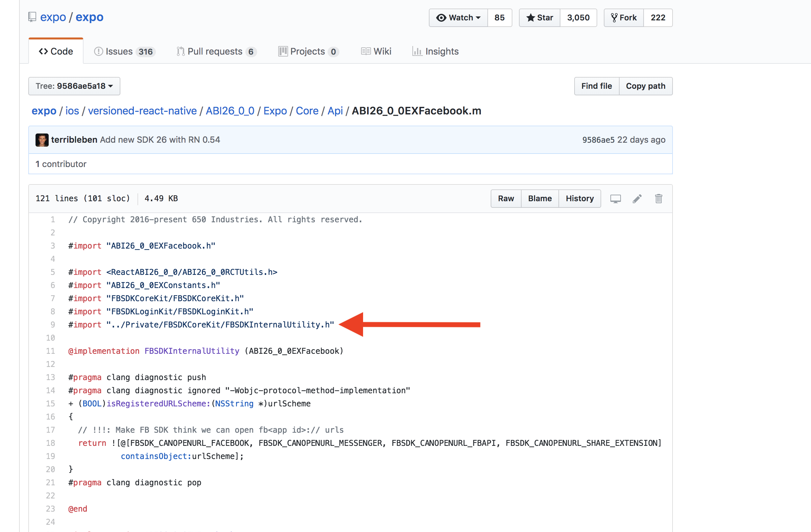The image size is (811, 532).
Task: Open the Insights tab
Action: tap(435, 51)
